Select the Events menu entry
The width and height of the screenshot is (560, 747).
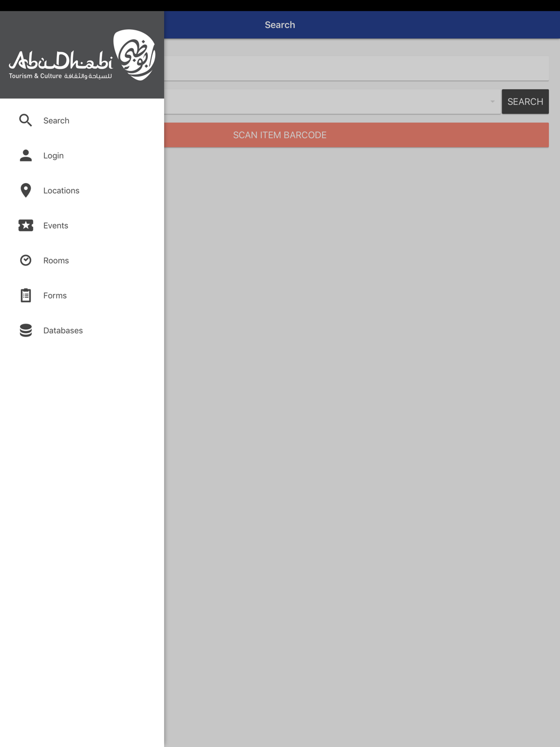(82, 225)
